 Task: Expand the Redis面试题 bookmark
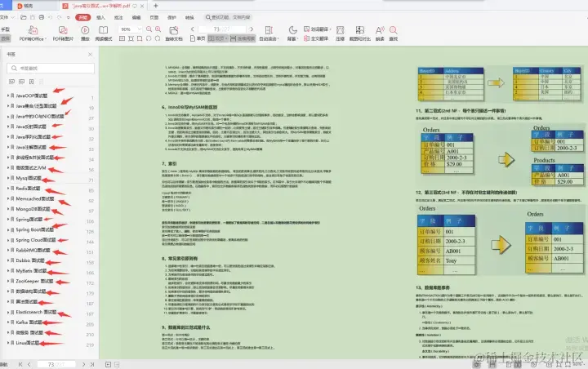8,189
